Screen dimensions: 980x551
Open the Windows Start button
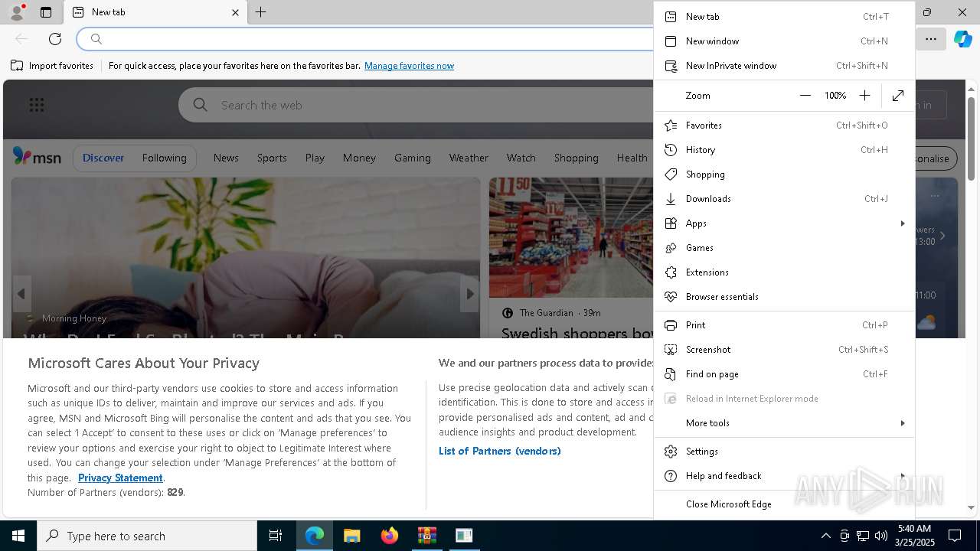pos(18,536)
